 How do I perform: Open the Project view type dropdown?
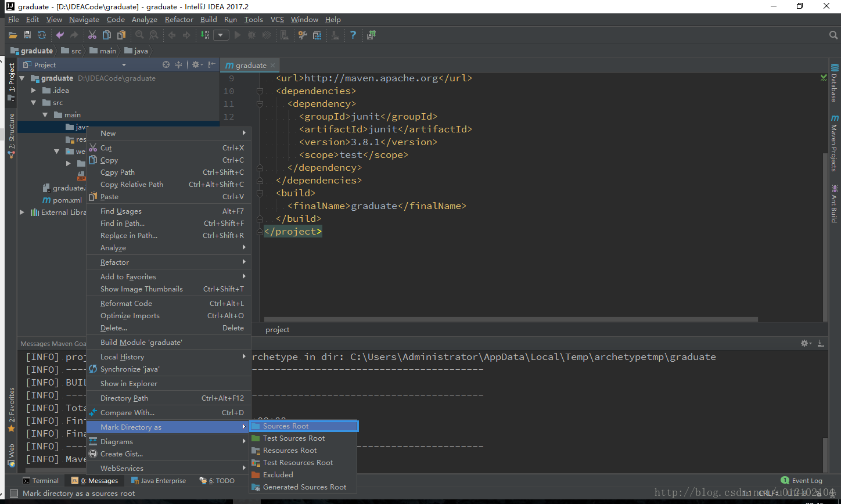[124, 65]
